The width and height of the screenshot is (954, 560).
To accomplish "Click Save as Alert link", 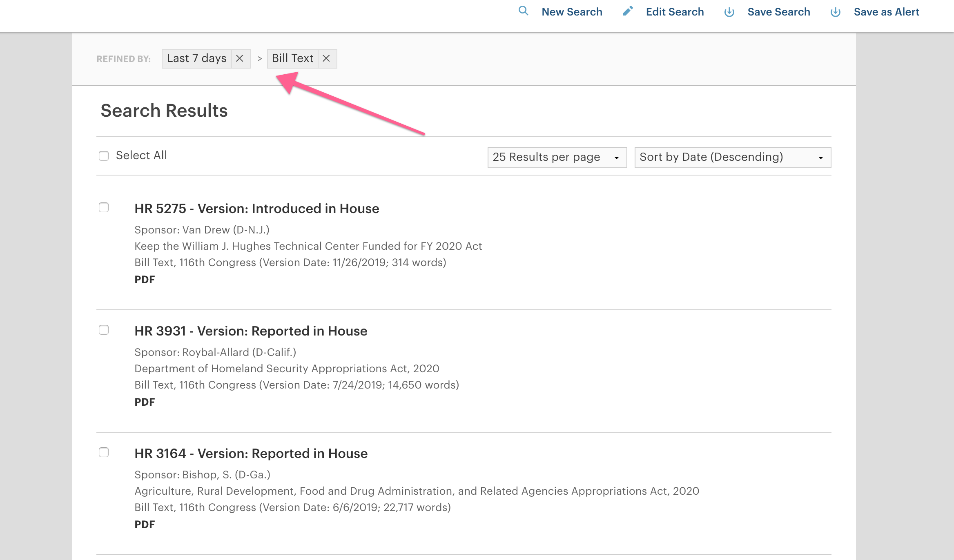I will (x=886, y=12).
